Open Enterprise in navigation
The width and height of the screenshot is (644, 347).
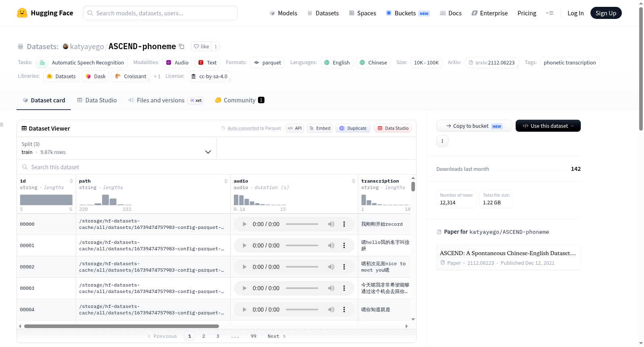click(489, 13)
